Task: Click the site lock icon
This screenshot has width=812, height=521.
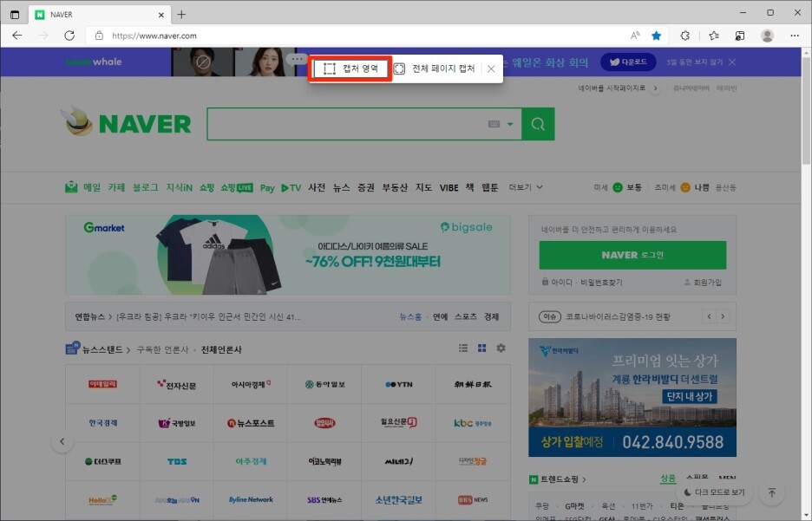Action: click(99, 36)
